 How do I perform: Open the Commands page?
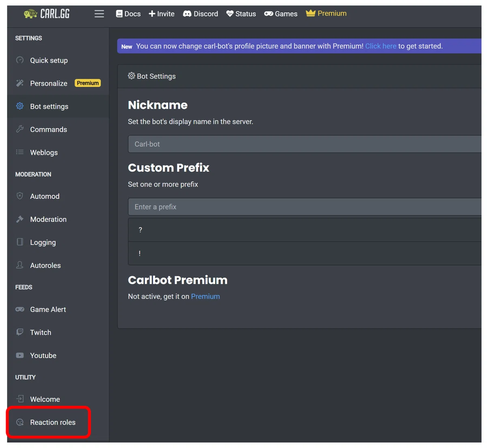[x=49, y=129]
